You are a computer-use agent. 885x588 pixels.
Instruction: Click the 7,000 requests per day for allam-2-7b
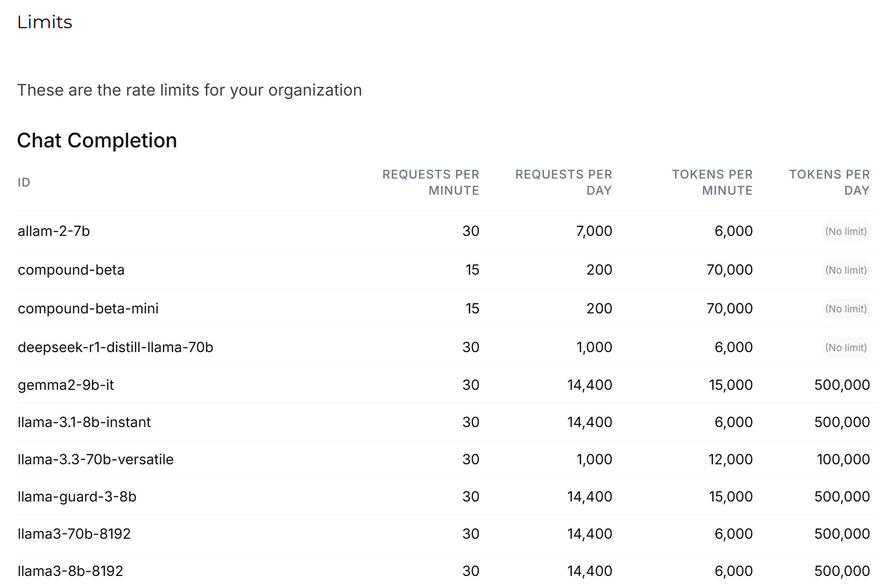pyautogui.click(x=594, y=231)
